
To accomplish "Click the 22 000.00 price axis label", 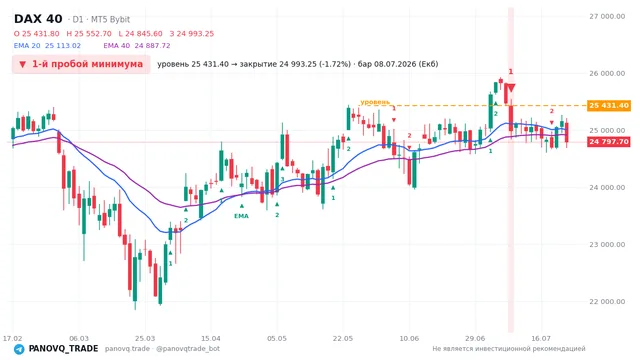I will [607, 302].
